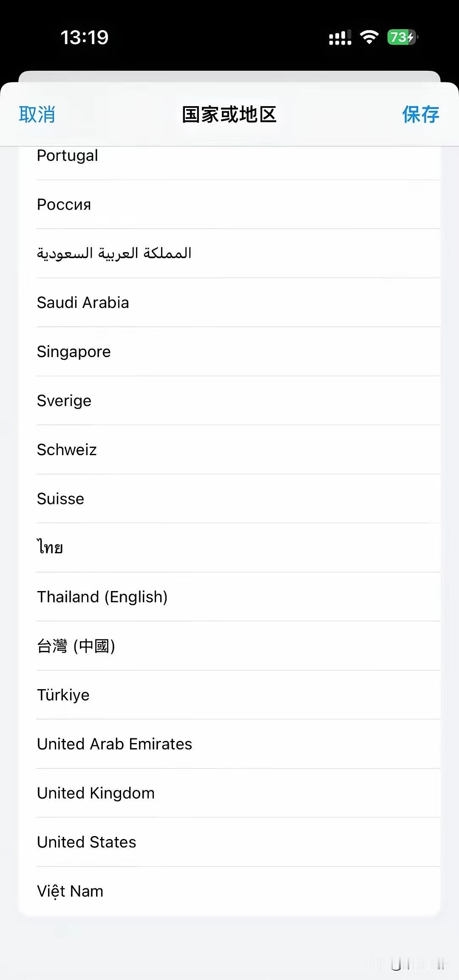Screen dimensions: 459x980
Task: Tap the battery indicator icon
Action: point(402,37)
